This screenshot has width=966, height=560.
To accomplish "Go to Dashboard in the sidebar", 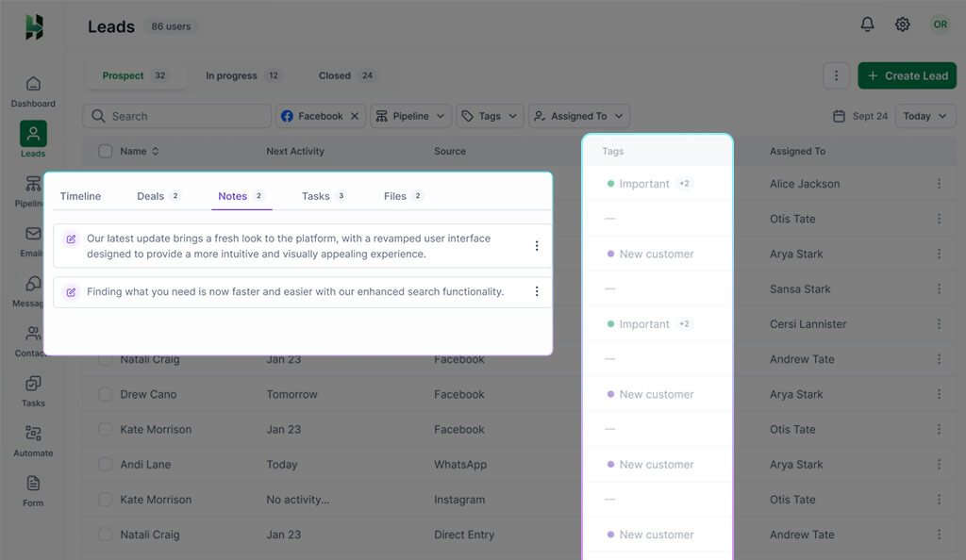I will 33,91.
